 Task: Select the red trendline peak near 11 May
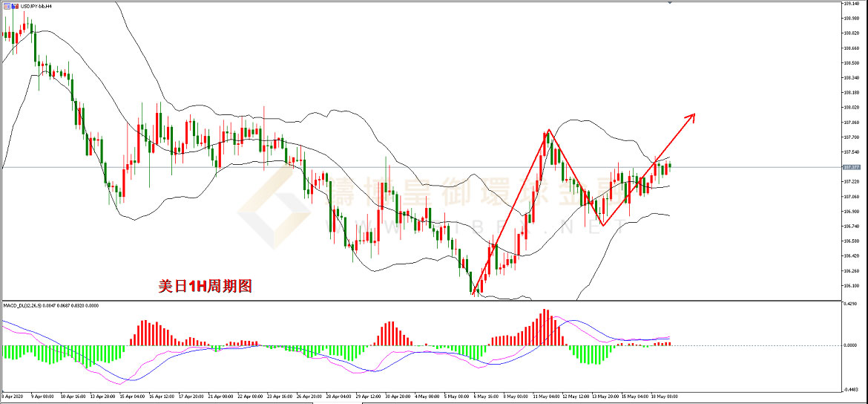pos(548,131)
